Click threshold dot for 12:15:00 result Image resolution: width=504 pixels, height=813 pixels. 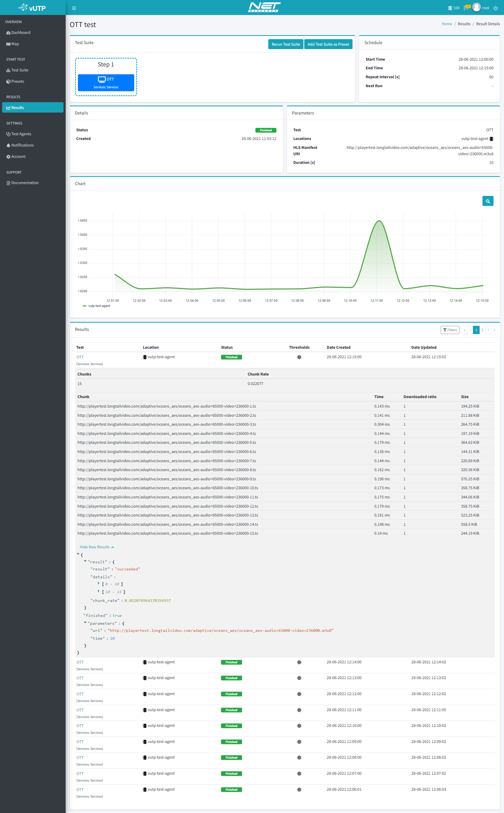(299, 357)
